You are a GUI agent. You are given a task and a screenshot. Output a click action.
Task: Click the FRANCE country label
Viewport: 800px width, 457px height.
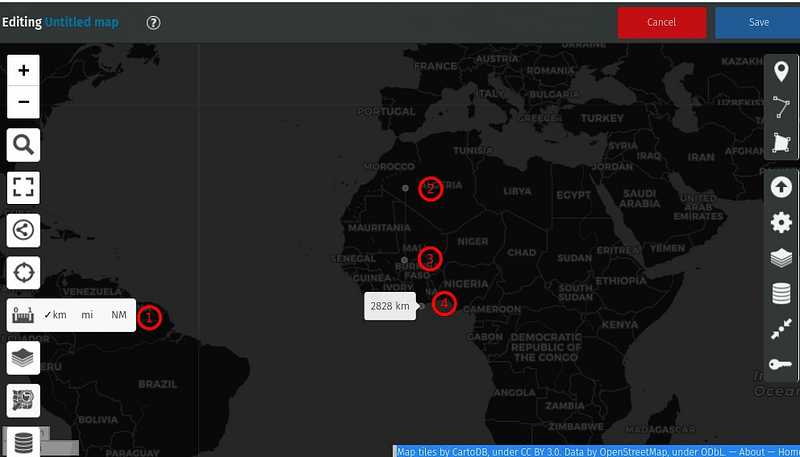tap(435, 66)
